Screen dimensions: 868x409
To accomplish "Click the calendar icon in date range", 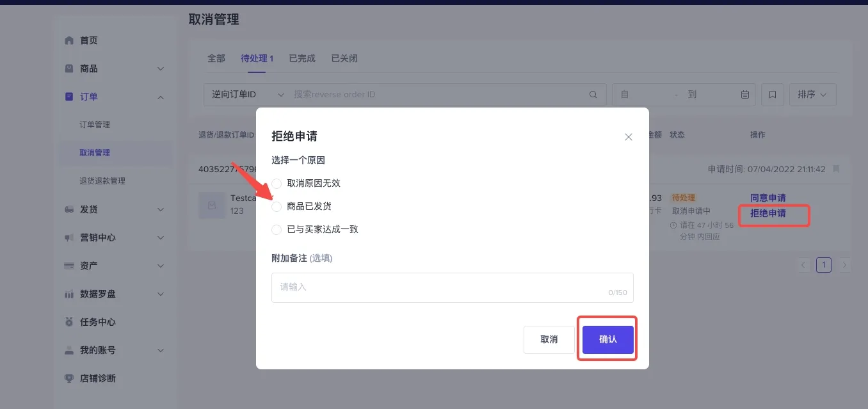I will tap(745, 95).
